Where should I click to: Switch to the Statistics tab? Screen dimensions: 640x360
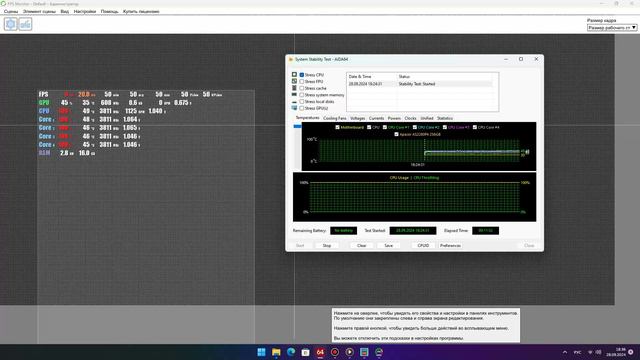coord(445,118)
